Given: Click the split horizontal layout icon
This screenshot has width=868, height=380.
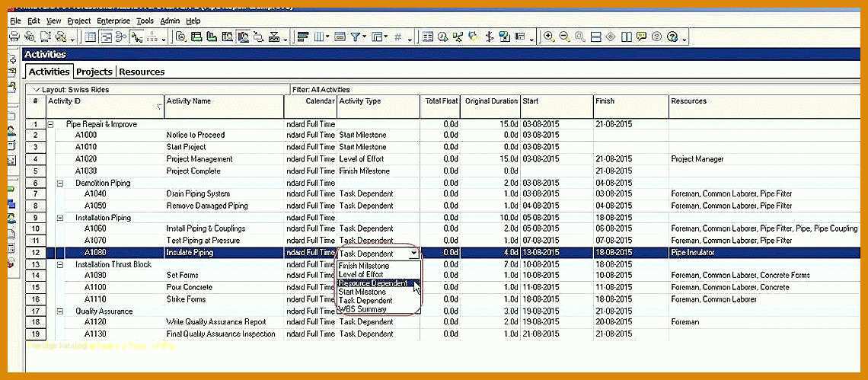Looking at the screenshot, I should coord(595,37).
